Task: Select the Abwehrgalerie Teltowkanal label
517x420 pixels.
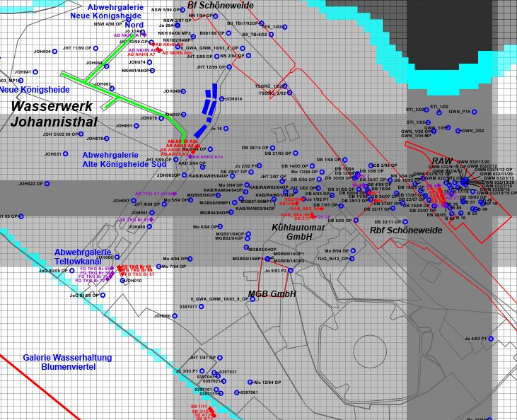Action: point(83,257)
